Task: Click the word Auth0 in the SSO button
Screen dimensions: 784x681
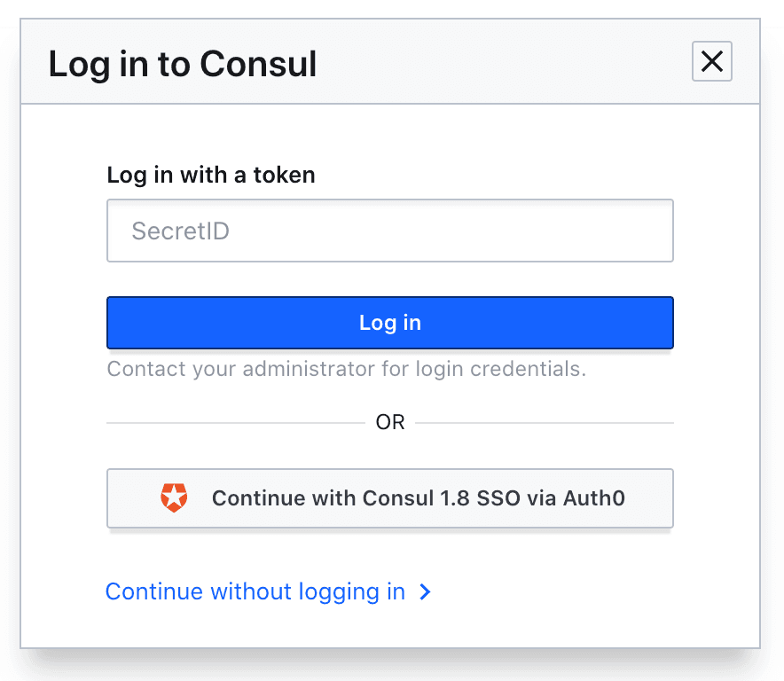Action: [x=594, y=498]
